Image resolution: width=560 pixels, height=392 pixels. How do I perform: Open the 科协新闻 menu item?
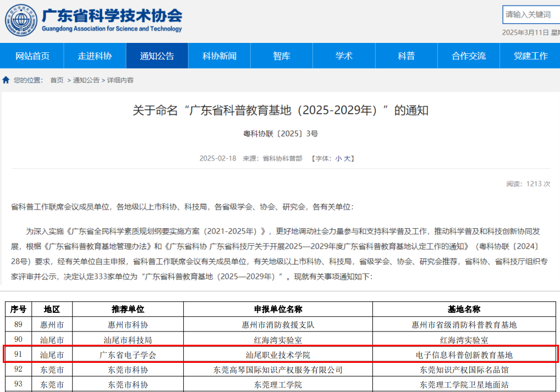click(x=219, y=56)
